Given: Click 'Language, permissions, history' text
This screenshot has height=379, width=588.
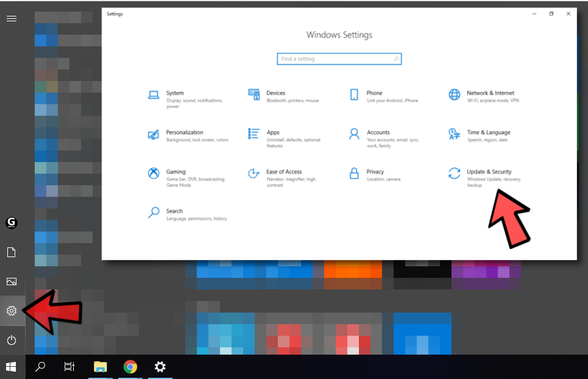Looking at the screenshot, I should click(x=196, y=219).
